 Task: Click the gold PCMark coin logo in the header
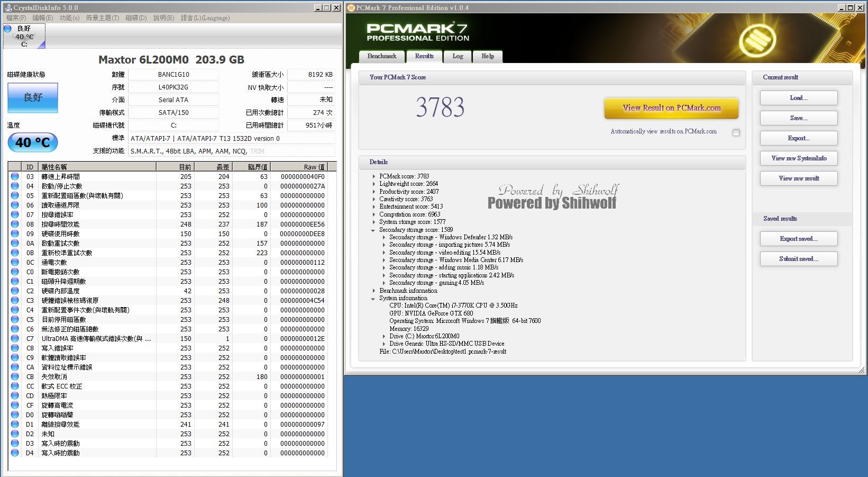(x=757, y=40)
